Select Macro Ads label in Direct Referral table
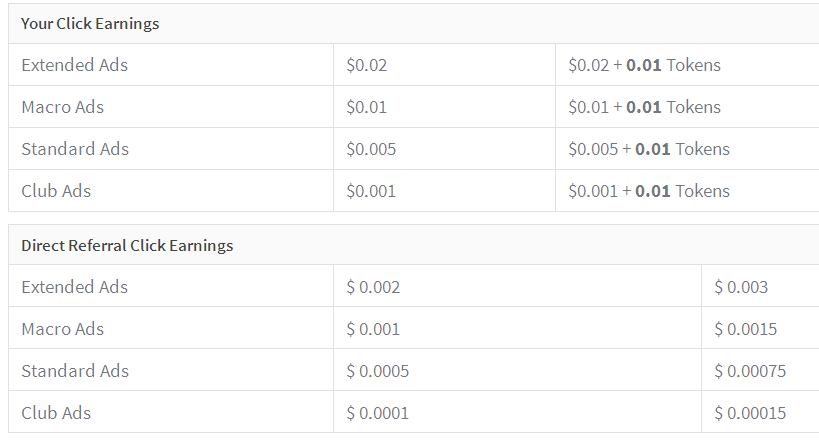The width and height of the screenshot is (819, 444). pyautogui.click(x=63, y=330)
